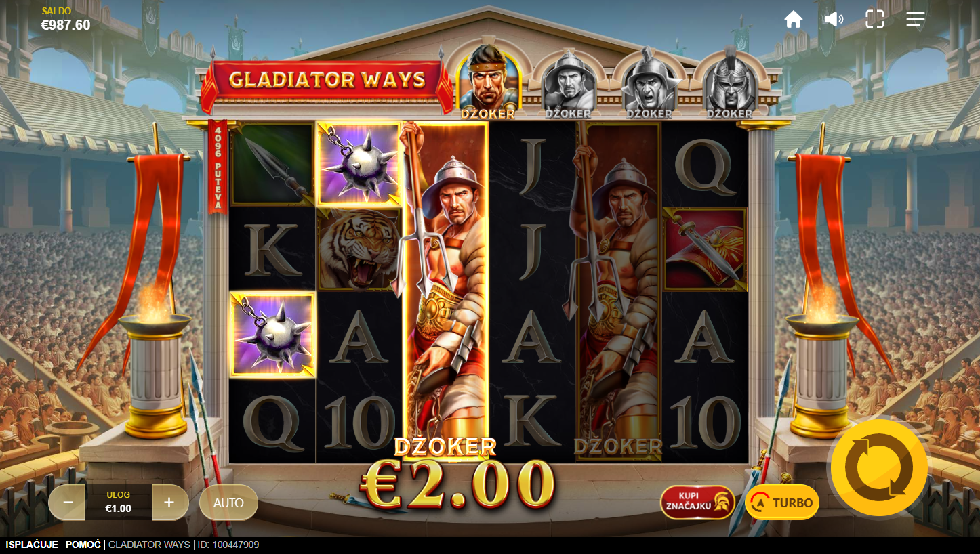Open Pomoć help link
The width and height of the screenshot is (980, 554).
83,545
